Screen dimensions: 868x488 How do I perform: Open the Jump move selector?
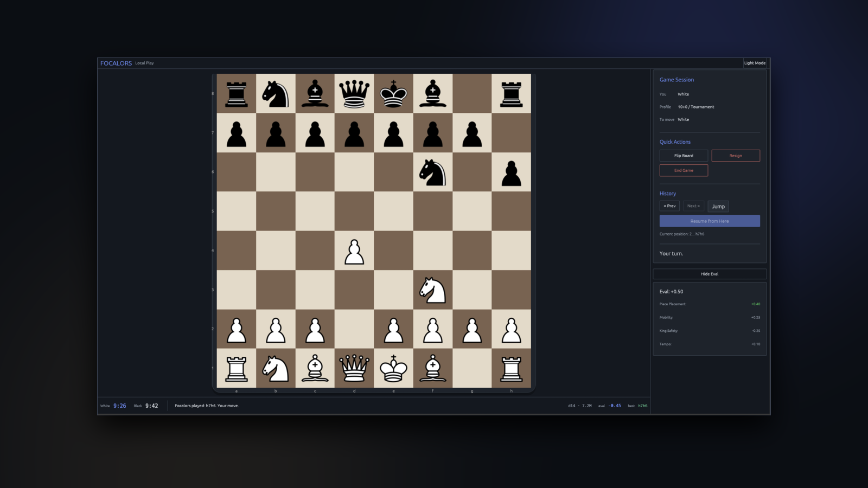point(718,206)
